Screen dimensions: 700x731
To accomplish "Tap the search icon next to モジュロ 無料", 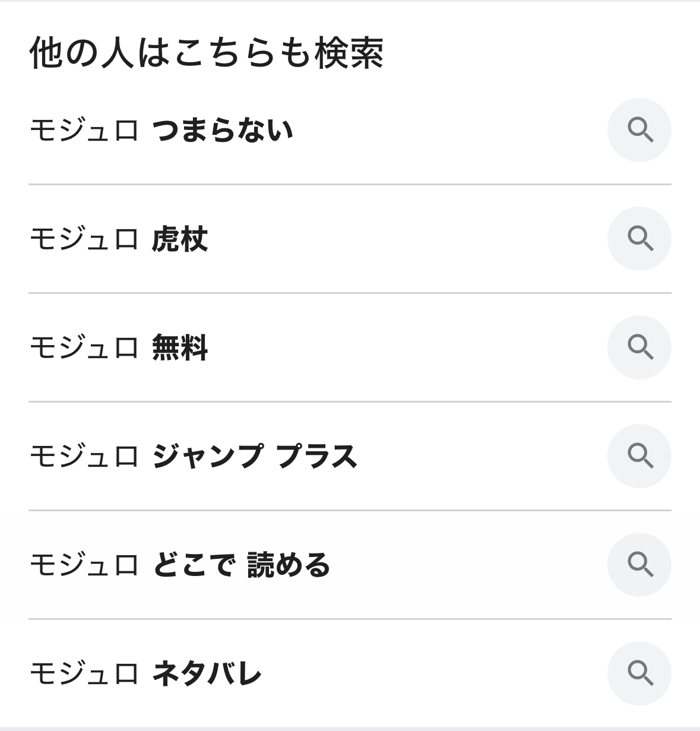I will click(639, 347).
